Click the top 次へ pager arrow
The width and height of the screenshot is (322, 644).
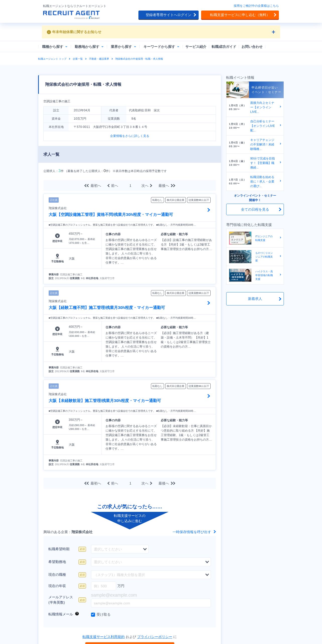pos(147,186)
